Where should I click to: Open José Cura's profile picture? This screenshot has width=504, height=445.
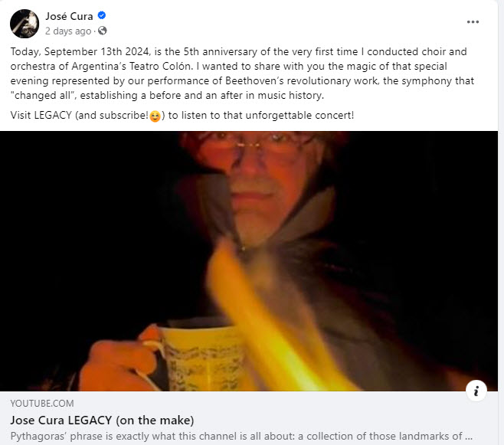(25, 24)
